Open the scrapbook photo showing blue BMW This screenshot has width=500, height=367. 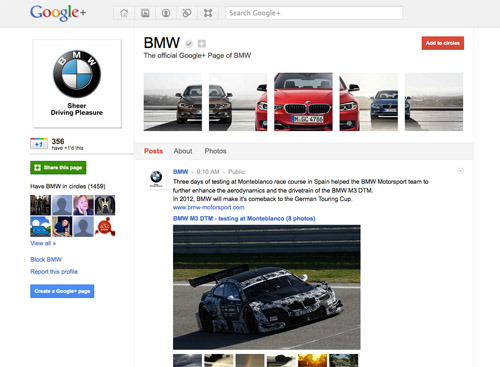pos(369,102)
